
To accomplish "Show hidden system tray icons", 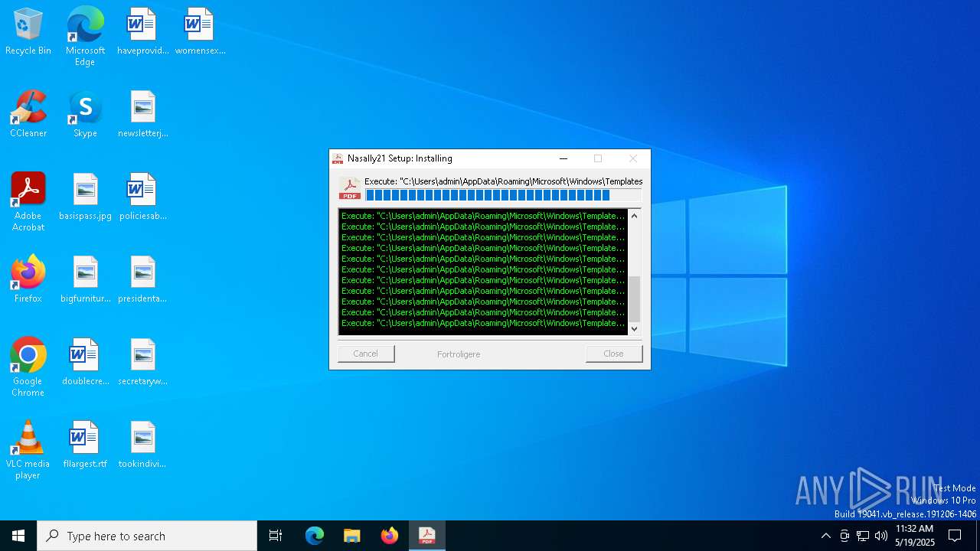I will click(825, 536).
